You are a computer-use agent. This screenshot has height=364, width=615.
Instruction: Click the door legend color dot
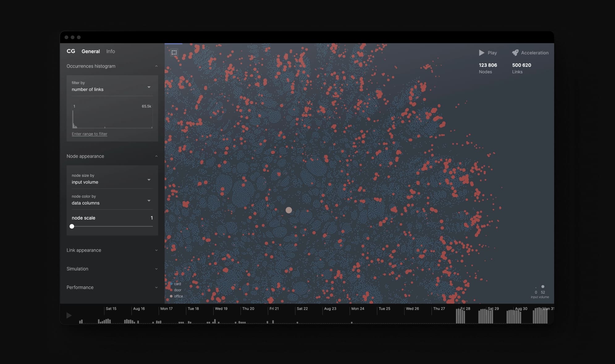click(171, 290)
